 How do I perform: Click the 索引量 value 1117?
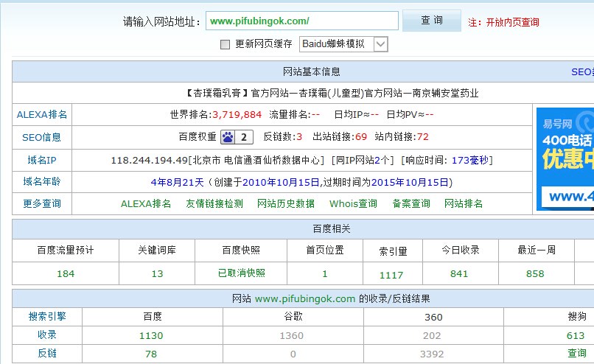(x=391, y=275)
